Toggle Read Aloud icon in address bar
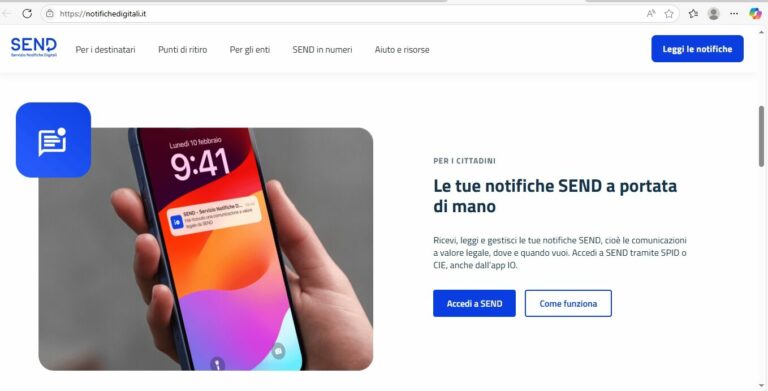768x391 pixels. click(650, 14)
